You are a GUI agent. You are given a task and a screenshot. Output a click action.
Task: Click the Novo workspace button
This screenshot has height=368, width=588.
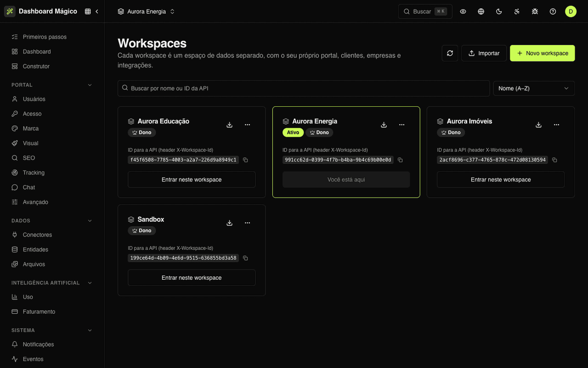(x=542, y=53)
